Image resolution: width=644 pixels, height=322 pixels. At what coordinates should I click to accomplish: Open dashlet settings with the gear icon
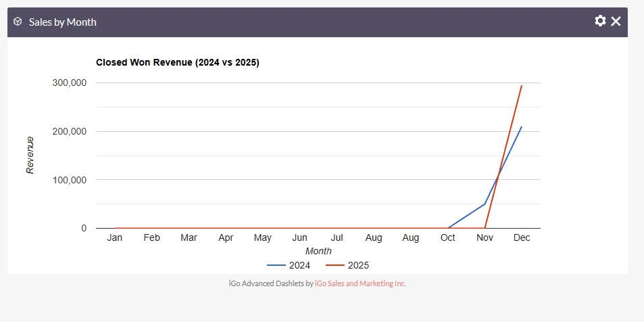coord(600,21)
